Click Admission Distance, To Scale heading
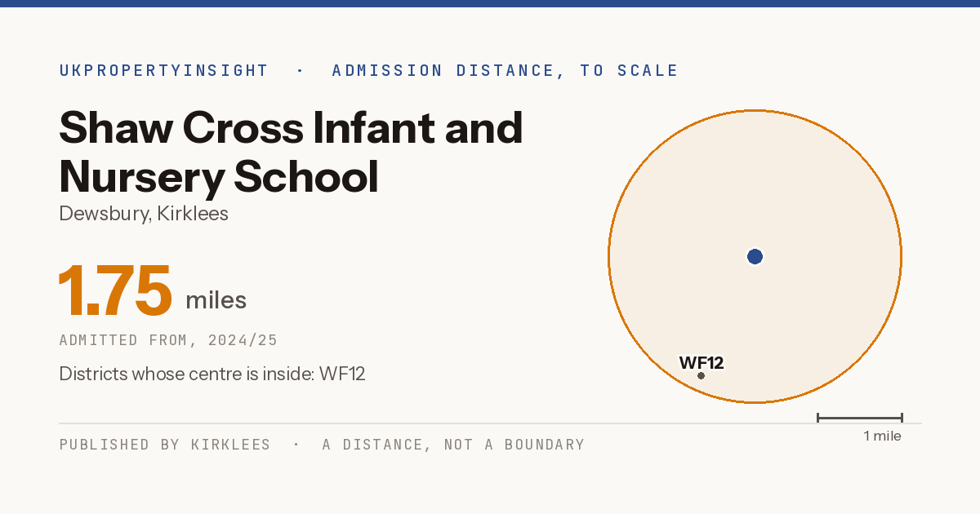The width and height of the screenshot is (980, 514). click(x=506, y=70)
